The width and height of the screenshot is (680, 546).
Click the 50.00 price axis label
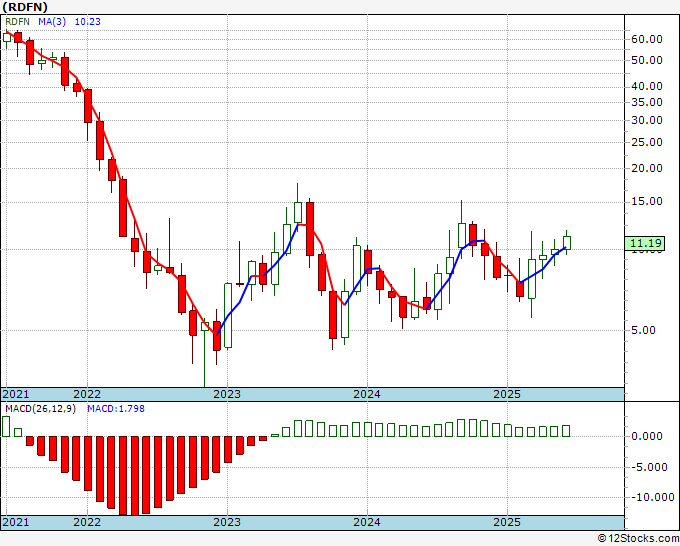click(x=647, y=60)
